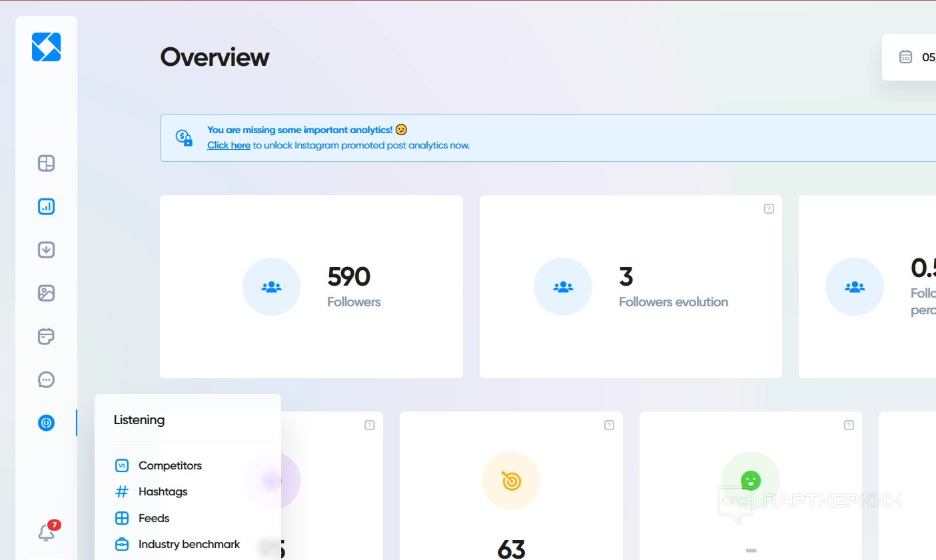Click the blue app logo in the sidebar
The image size is (936, 560).
[46, 47]
